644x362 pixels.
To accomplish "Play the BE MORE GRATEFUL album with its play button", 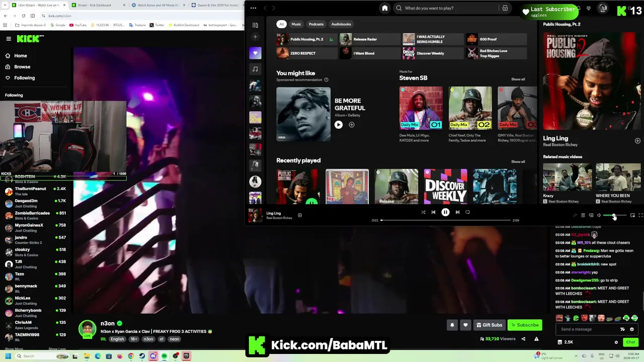I will tap(339, 125).
